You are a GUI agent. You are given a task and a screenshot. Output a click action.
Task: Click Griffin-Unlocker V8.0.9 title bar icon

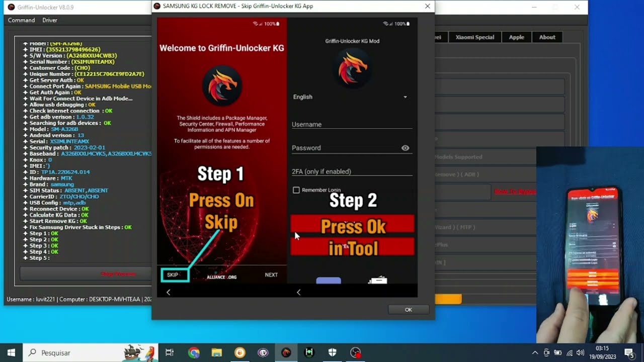(x=11, y=7)
